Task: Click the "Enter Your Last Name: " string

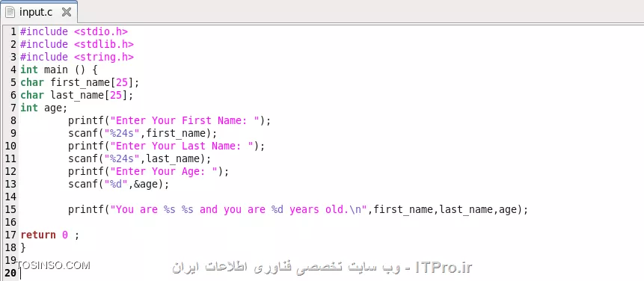Action: point(185,146)
